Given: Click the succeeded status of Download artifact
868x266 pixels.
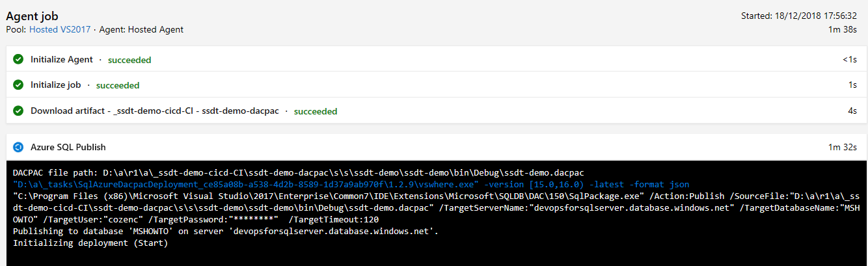Looking at the screenshot, I should (x=316, y=111).
